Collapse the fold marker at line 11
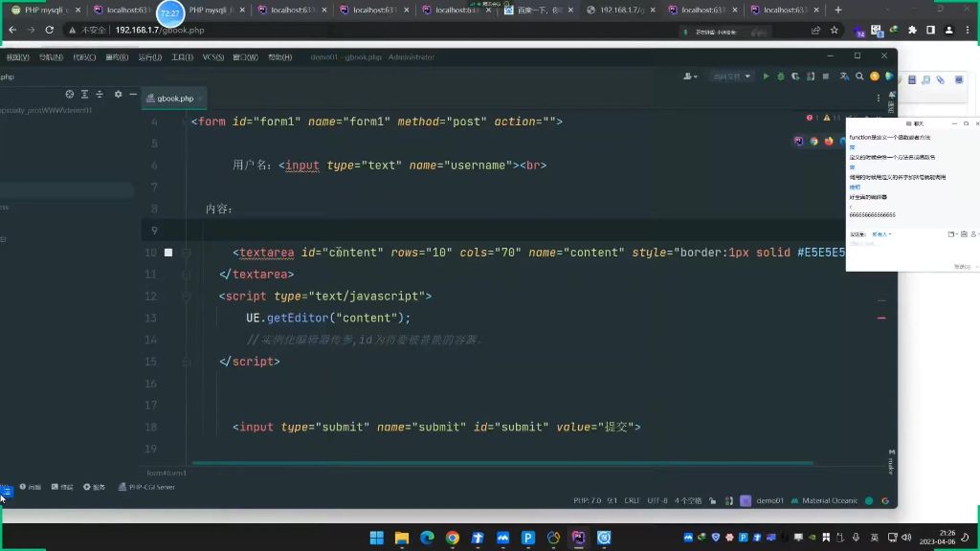The width and height of the screenshot is (980, 551). point(187,275)
